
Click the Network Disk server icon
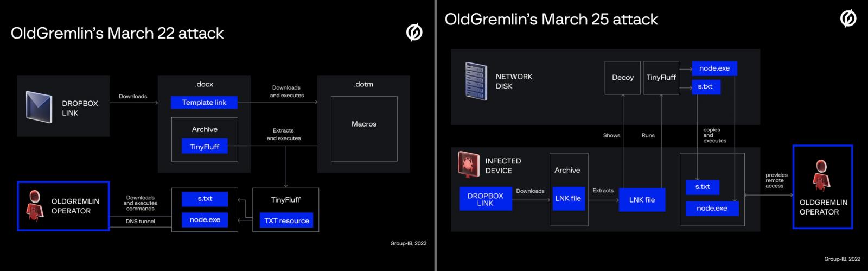click(x=475, y=81)
